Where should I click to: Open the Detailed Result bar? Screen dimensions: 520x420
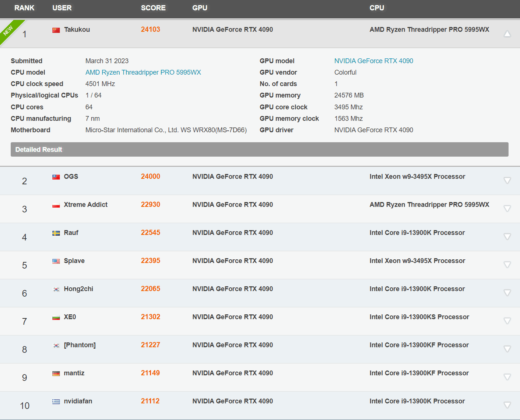pos(260,149)
